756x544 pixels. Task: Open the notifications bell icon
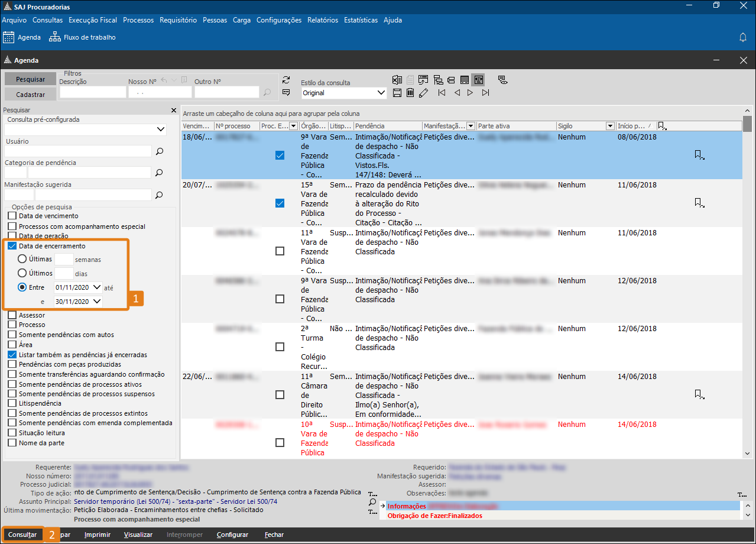[743, 37]
